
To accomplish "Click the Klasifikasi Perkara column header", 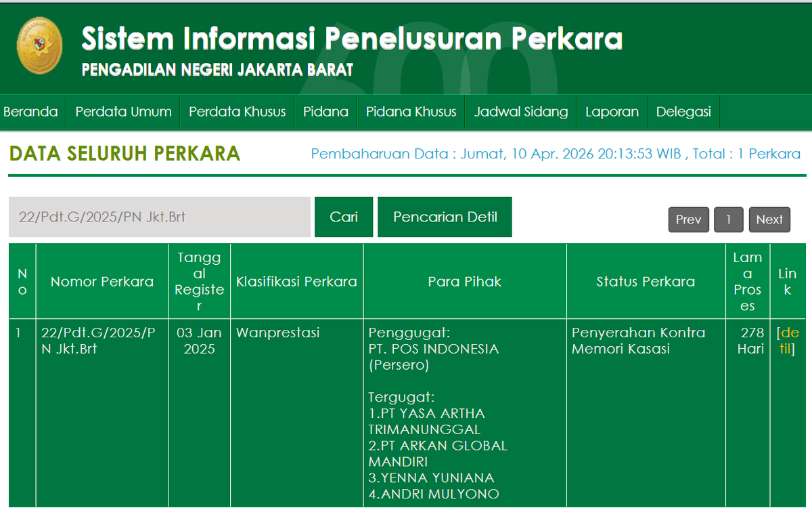I will (x=296, y=282).
